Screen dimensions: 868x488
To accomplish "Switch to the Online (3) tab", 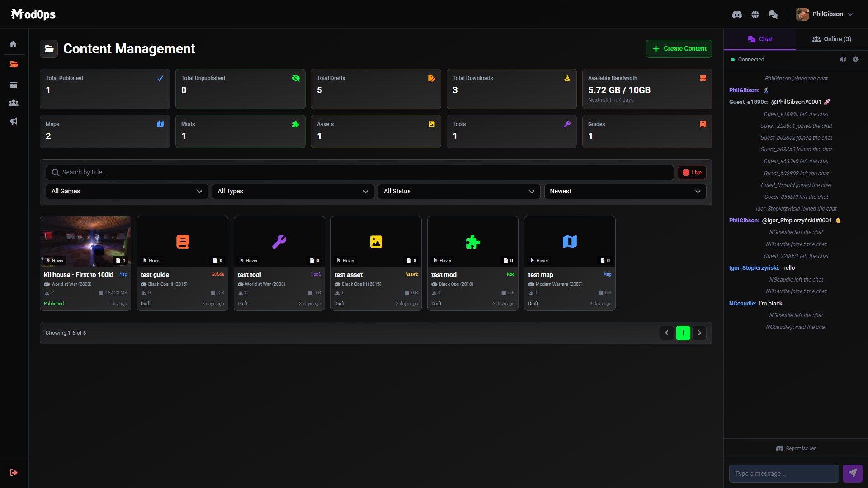I will [832, 39].
